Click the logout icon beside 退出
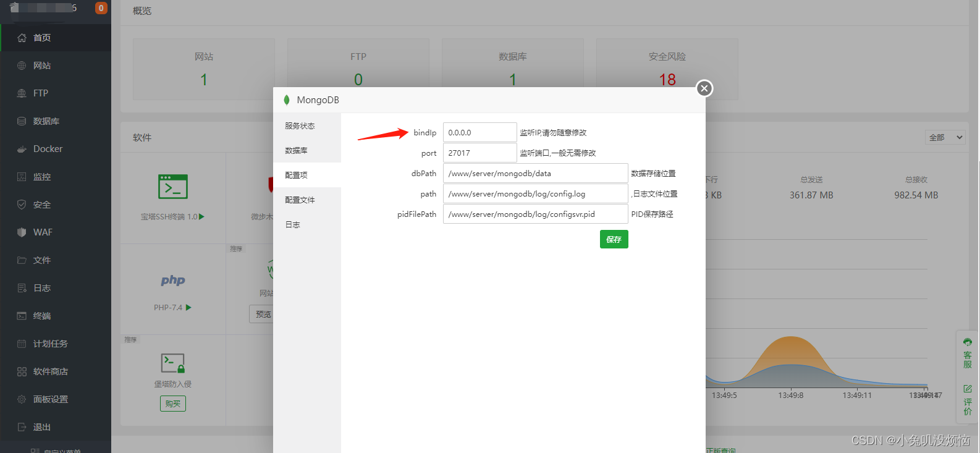 click(22, 427)
